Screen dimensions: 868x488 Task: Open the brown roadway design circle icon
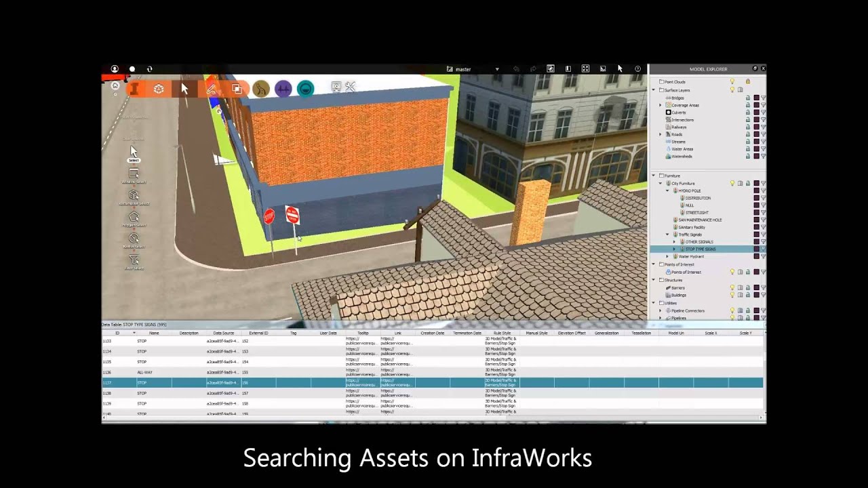coord(261,89)
